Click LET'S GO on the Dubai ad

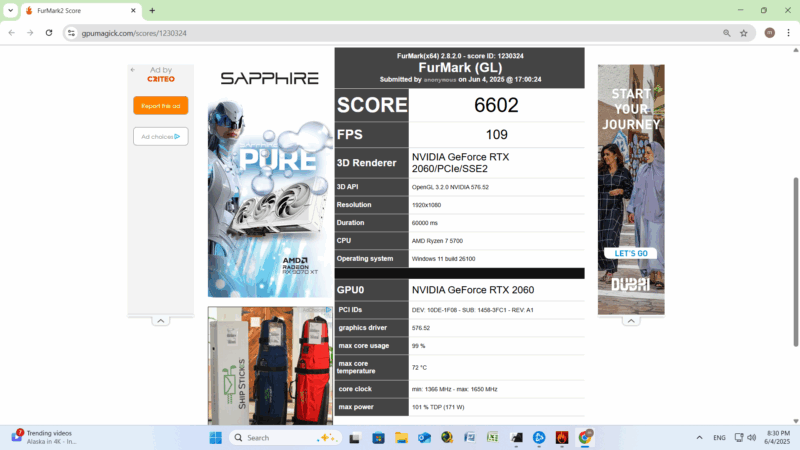(631, 254)
